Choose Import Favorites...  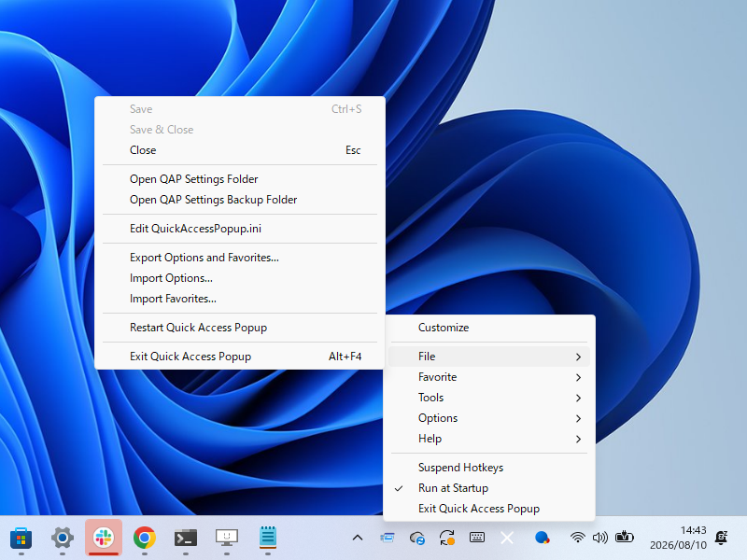click(x=240, y=299)
